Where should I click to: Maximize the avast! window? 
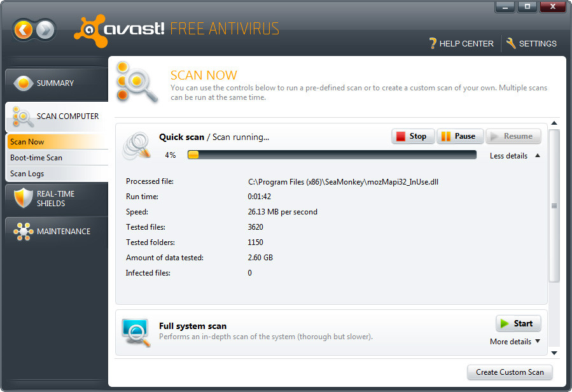pos(527,7)
